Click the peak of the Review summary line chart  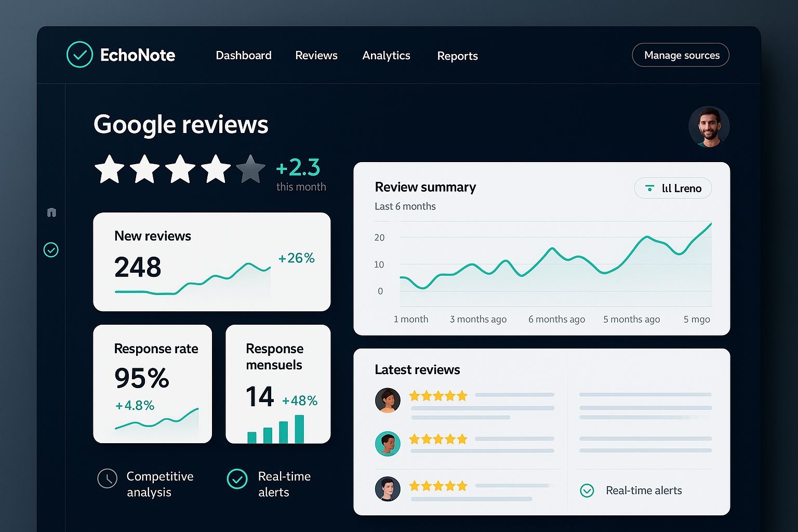click(x=710, y=224)
